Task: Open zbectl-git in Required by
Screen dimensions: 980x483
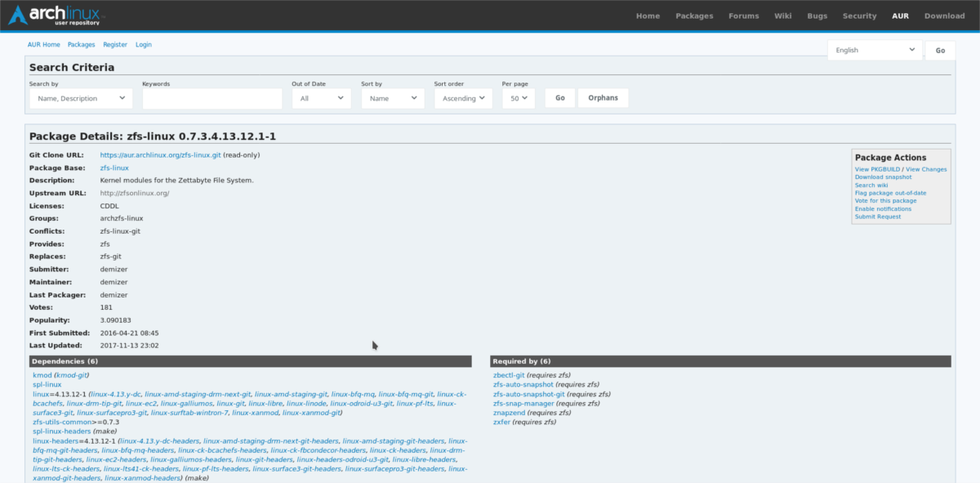Action: [x=509, y=374]
